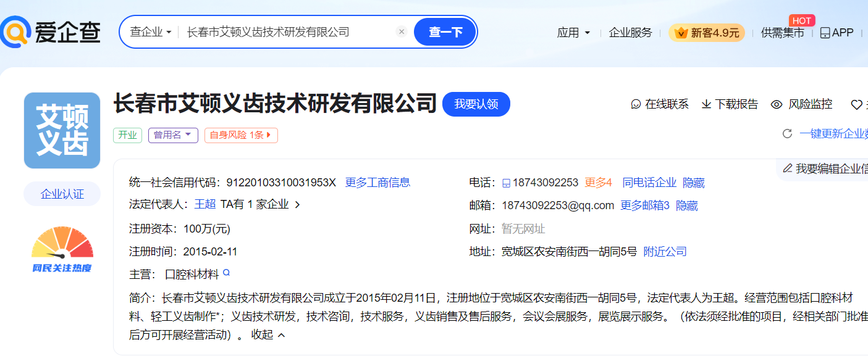Image resolution: width=868 pixels, height=356 pixels.
Task: Click the 企业认证 button
Action: tap(62, 194)
